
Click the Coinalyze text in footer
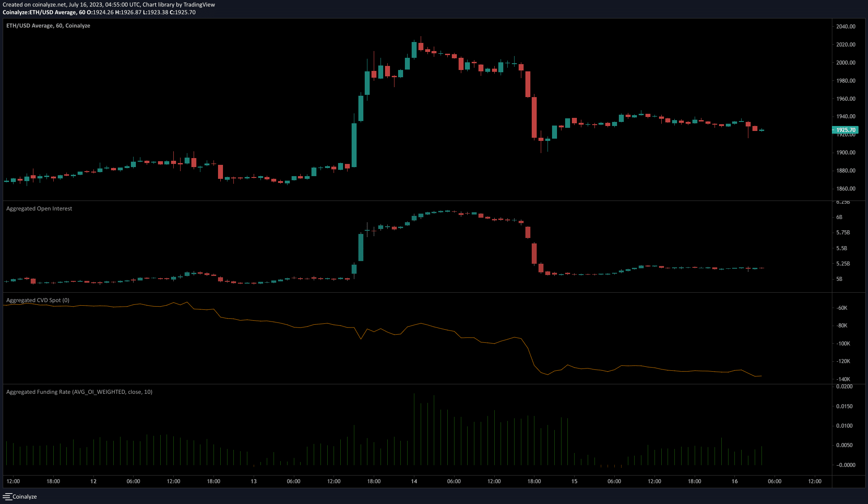point(25,496)
